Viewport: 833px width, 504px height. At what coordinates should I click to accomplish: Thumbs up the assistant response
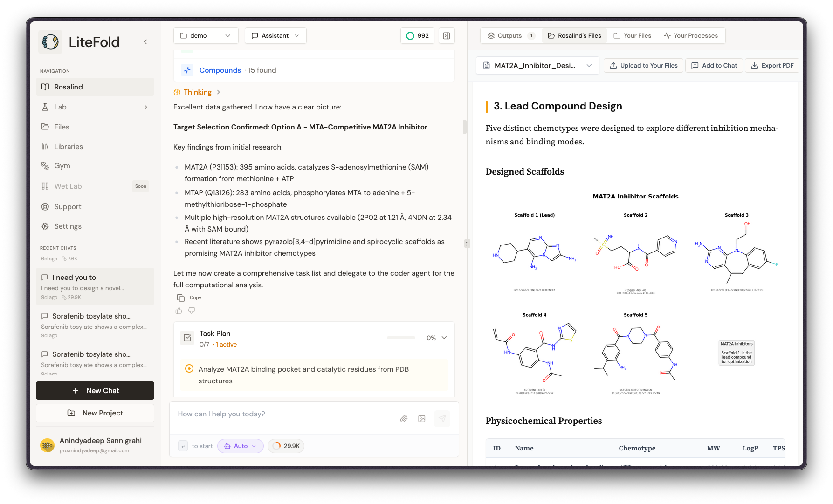click(x=179, y=310)
